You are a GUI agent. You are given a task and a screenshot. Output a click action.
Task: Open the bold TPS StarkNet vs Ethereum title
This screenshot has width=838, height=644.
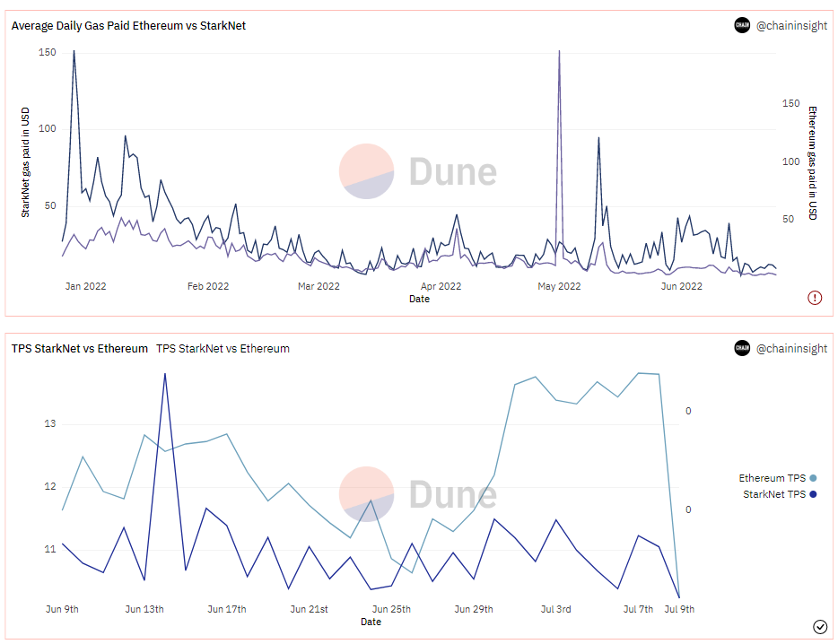coord(80,348)
